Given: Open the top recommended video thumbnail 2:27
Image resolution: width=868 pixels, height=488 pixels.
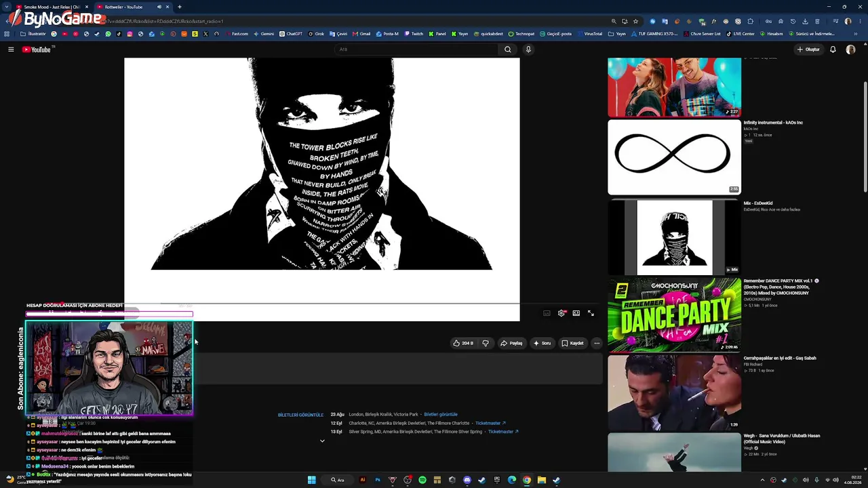Looking at the screenshot, I should [674, 87].
